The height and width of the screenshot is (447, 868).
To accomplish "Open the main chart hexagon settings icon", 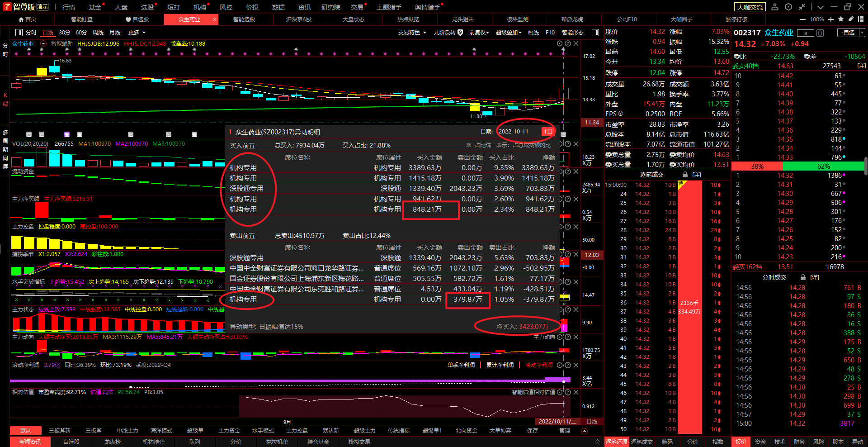I will (560, 44).
